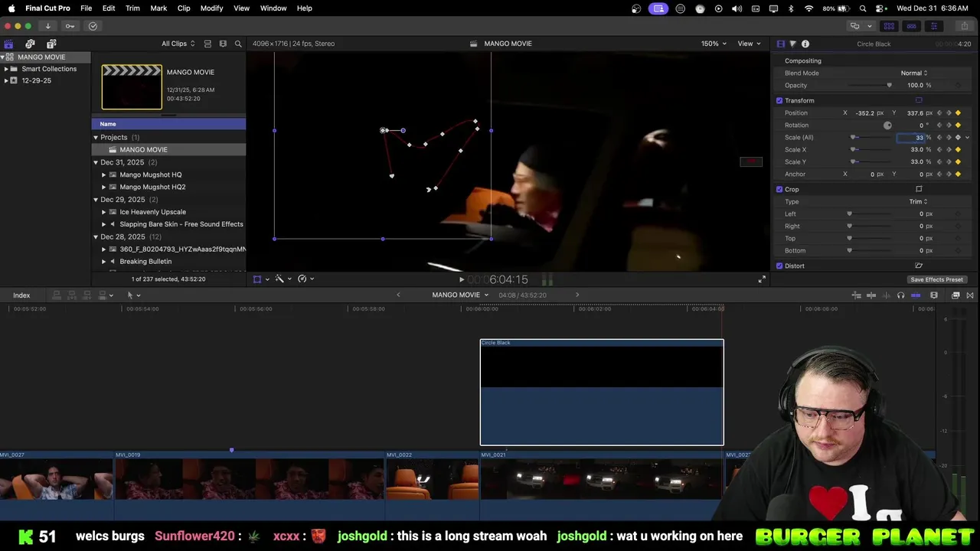Expand Smart Collections folder
The height and width of the screenshot is (551, 980).
coord(6,69)
